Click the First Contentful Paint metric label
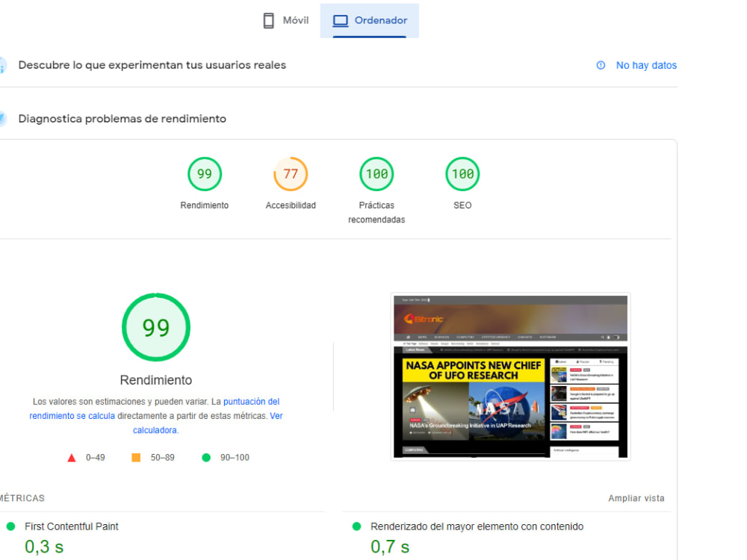747x560 pixels. [72, 526]
